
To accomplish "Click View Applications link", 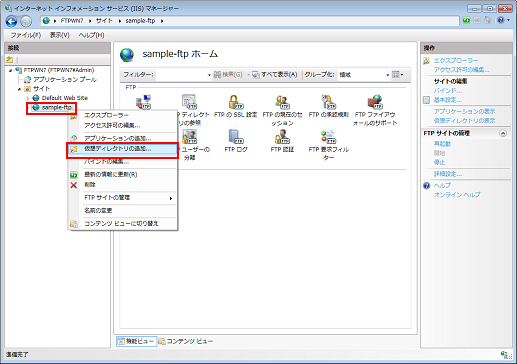I will click(464, 111).
